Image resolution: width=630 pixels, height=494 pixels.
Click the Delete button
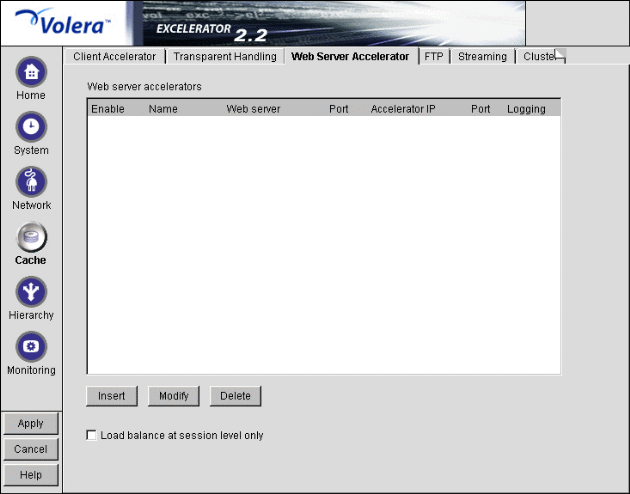click(235, 396)
